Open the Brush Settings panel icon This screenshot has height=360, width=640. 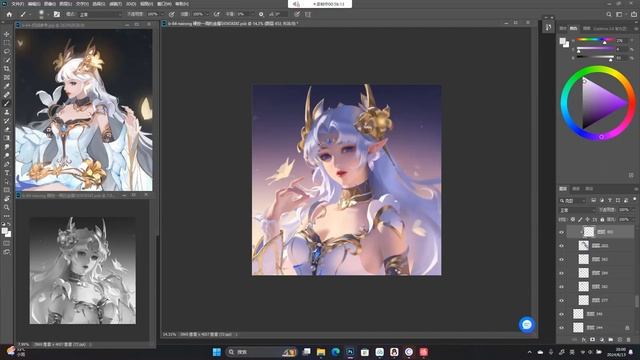pyautogui.click(x=57, y=14)
